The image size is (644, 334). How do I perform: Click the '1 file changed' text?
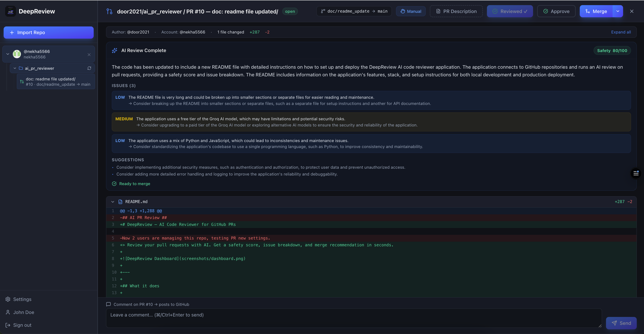[x=231, y=32]
